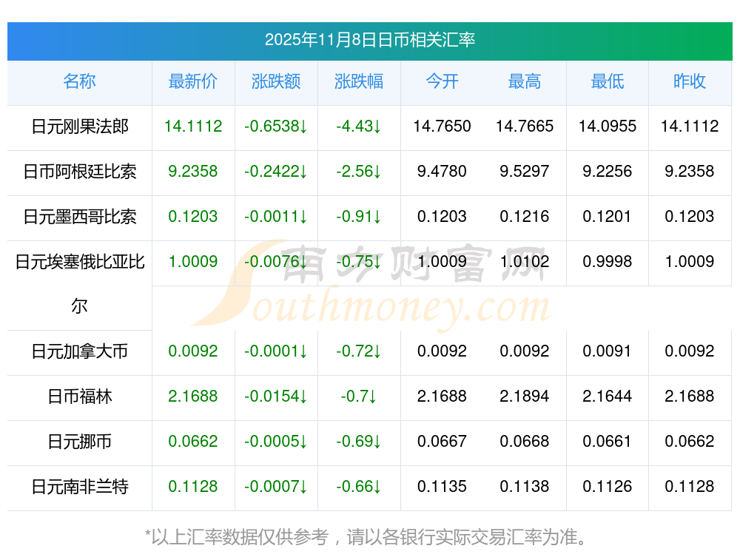Viewport: 740px width, 560px height.
Task: Select the 日元南非兰特 row name
Action: tap(80, 487)
